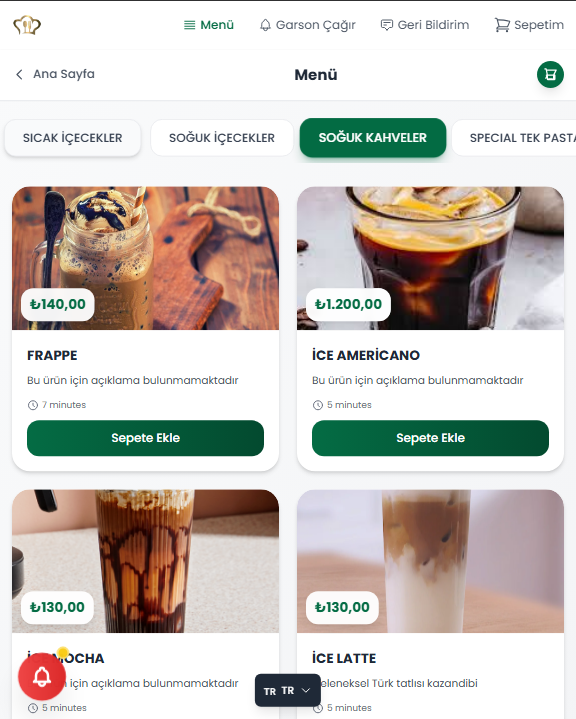Click the Geri Bildirim speech bubble icon
This screenshot has height=719, width=576.
387,25
